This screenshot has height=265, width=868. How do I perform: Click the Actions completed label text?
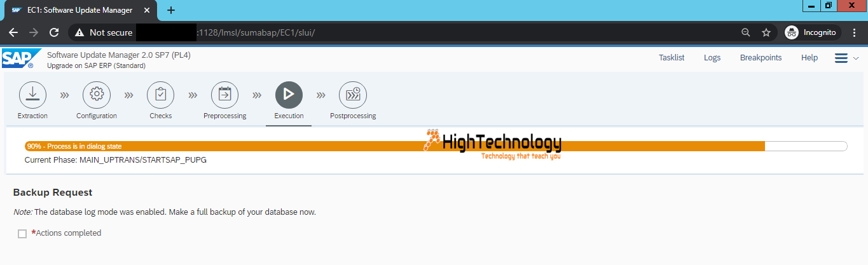[x=69, y=233]
